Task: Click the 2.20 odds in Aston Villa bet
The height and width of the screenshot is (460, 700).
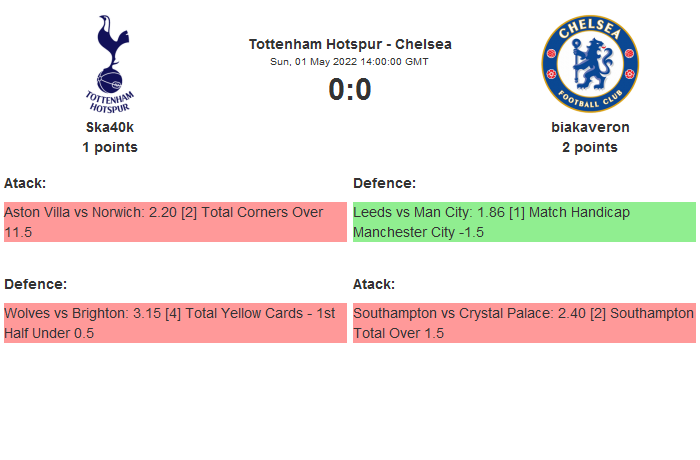Action: coord(163,212)
